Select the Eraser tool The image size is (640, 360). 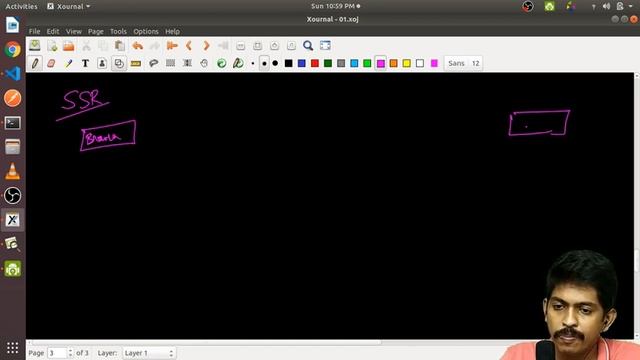(x=51, y=63)
